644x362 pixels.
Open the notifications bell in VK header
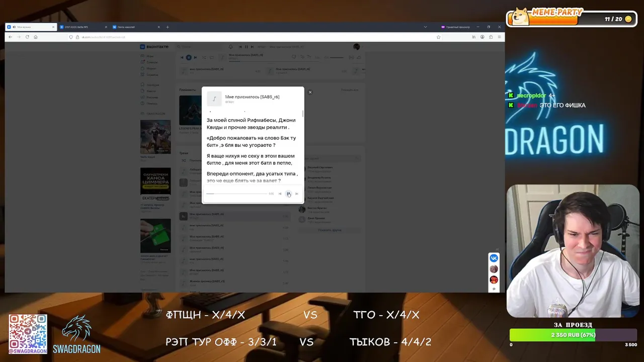[x=230, y=47]
